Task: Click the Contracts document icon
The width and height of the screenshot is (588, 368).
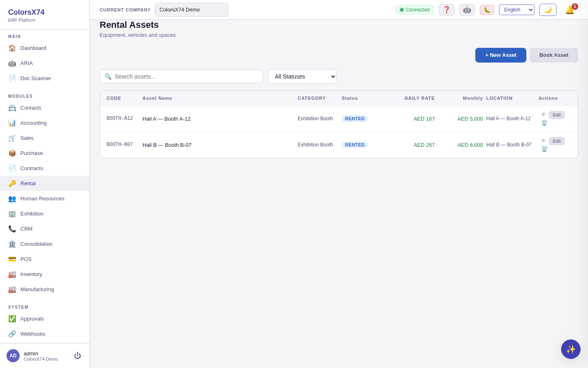Action: (x=12, y=168)
